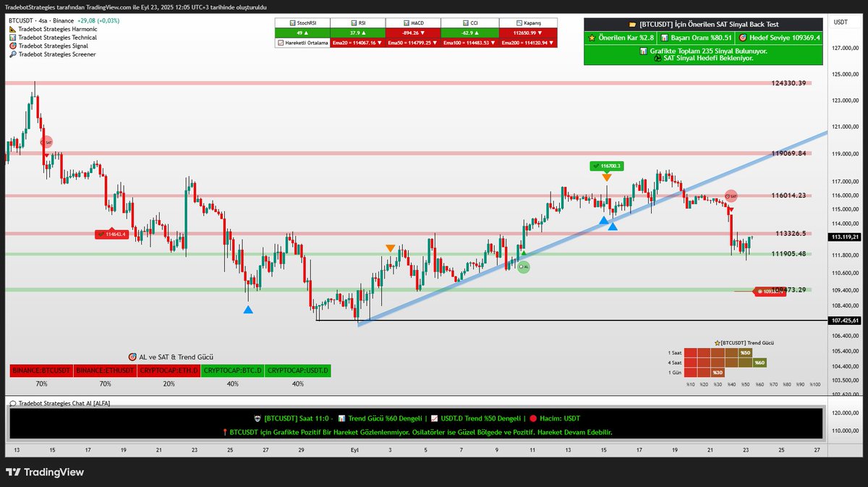The height and width of the screenshot is (487, 868).
Task: Click the Hedef Seviye 109369.4 text
Action: 785,37
